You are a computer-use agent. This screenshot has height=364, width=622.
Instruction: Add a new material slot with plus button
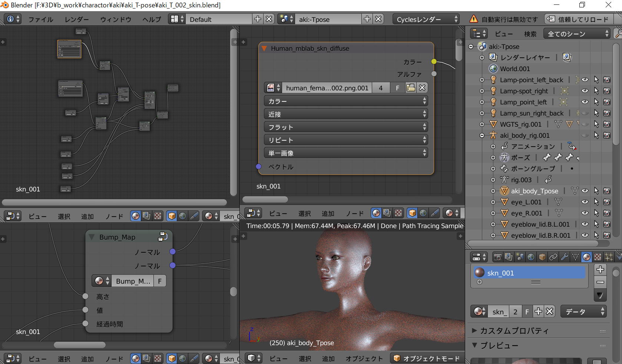tap(600, 270)
